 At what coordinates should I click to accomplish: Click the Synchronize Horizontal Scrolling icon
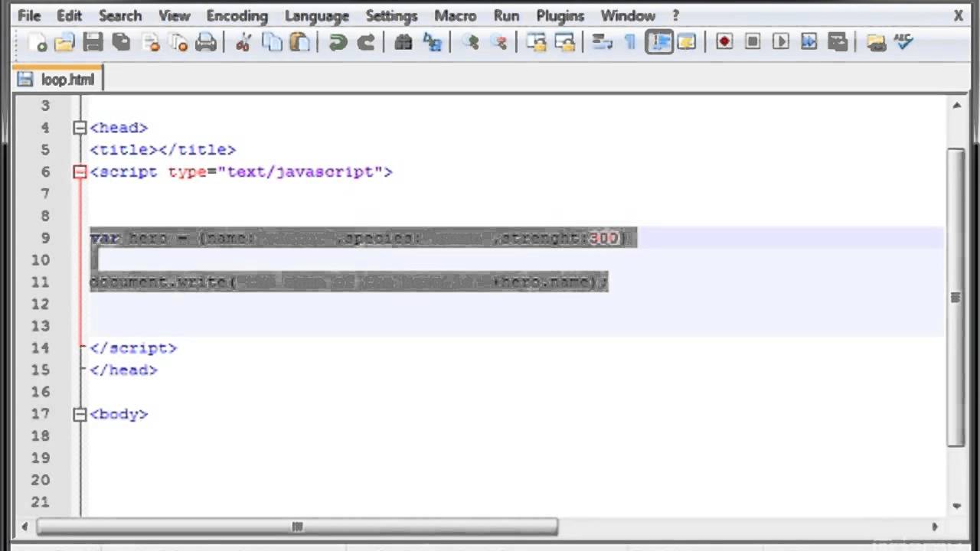click(564, 42)
